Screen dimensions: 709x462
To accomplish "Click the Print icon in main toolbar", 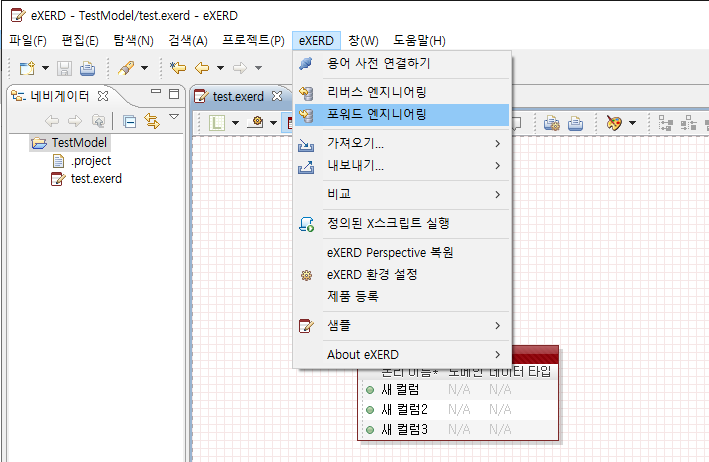I will pos(87,68).
